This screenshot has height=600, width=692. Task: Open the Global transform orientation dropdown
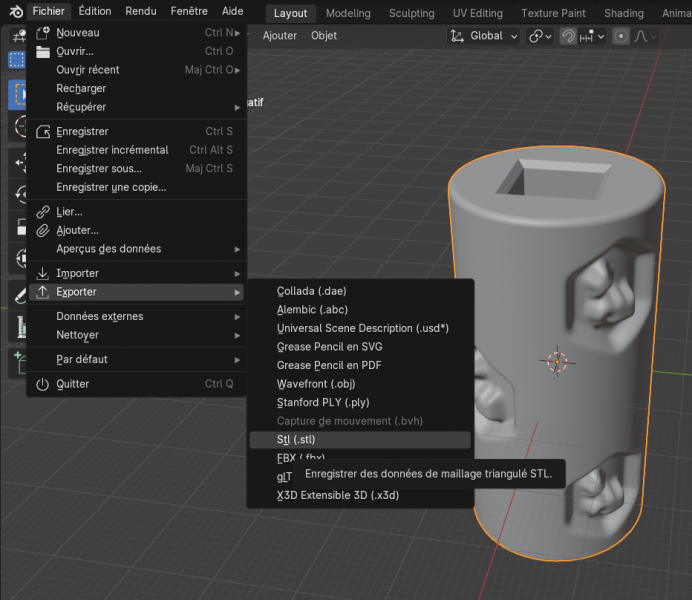coord(484,36)
